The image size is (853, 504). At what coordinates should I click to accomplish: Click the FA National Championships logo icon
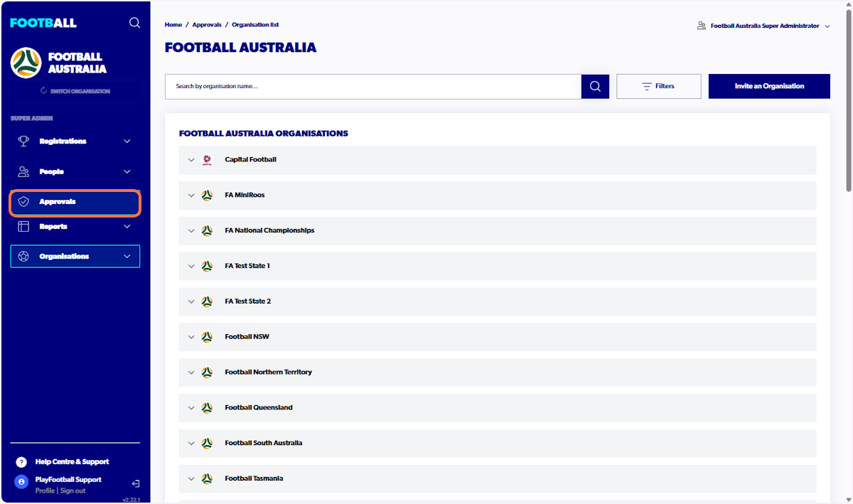[207, 230]
